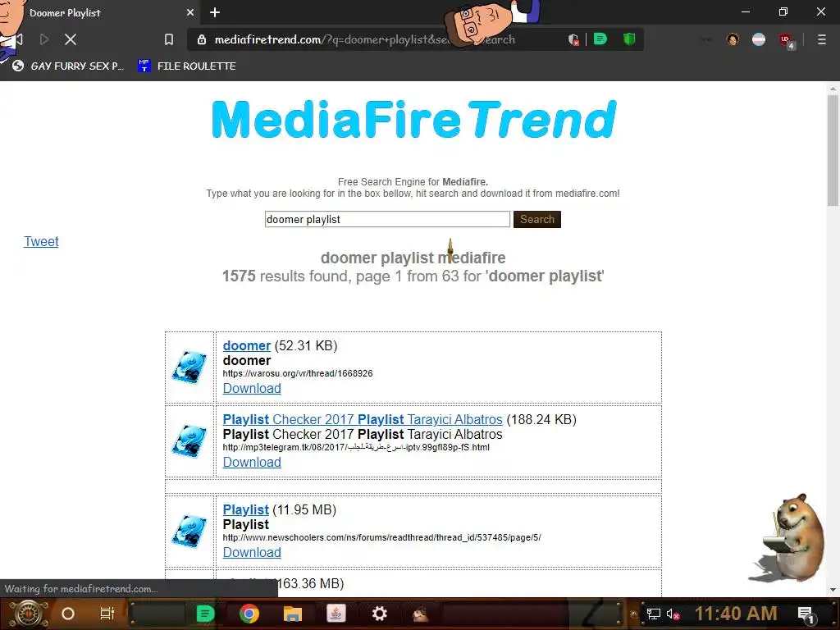Click the green chat bubble icon in address bar
This screenshot has height=630, width=840.
pyautogui.click(x=600, y=39)
